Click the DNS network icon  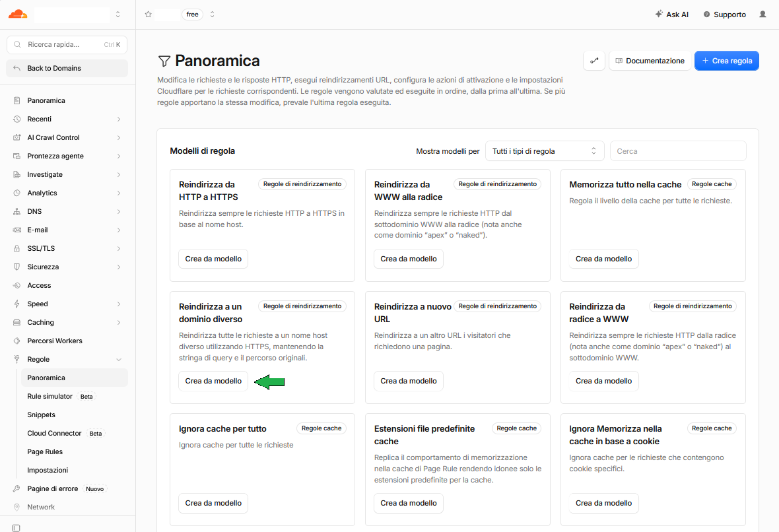coord(17,212)
